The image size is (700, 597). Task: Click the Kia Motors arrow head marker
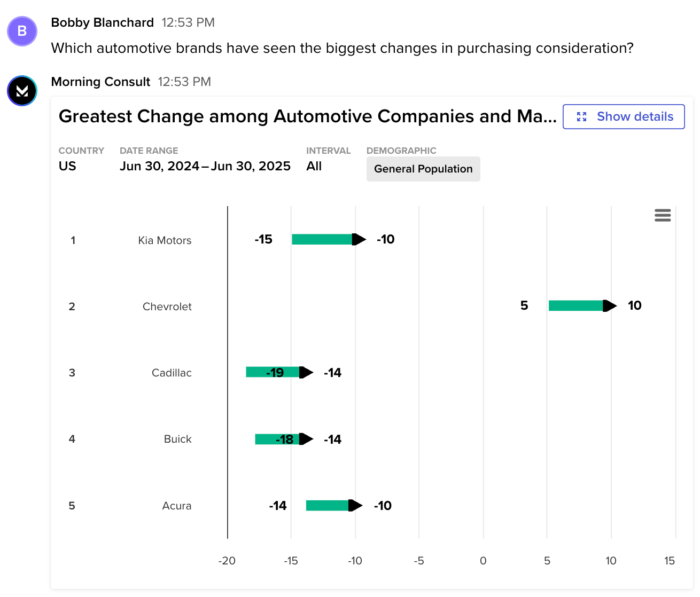[x=359, y=239]
